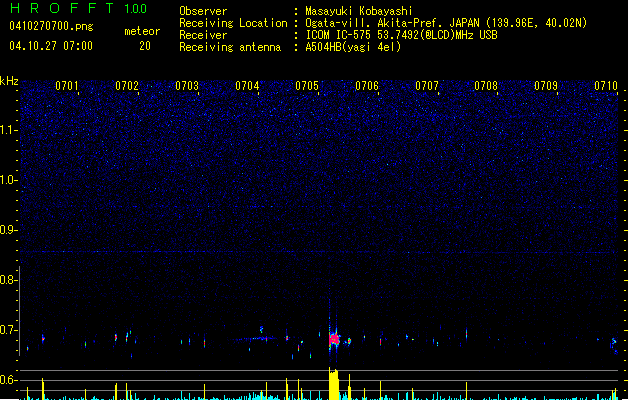Click the timestamp 04.10.27 07:00

[51, 46]
